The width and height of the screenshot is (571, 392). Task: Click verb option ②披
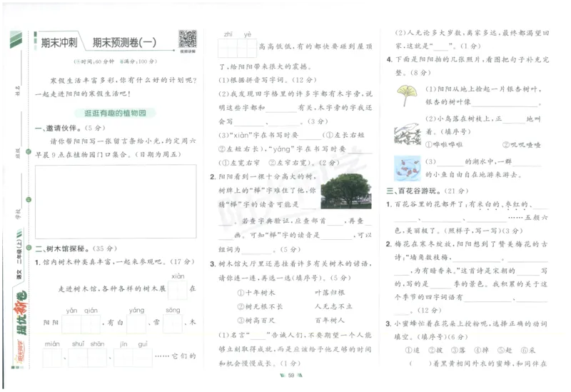tap(435, 350)
